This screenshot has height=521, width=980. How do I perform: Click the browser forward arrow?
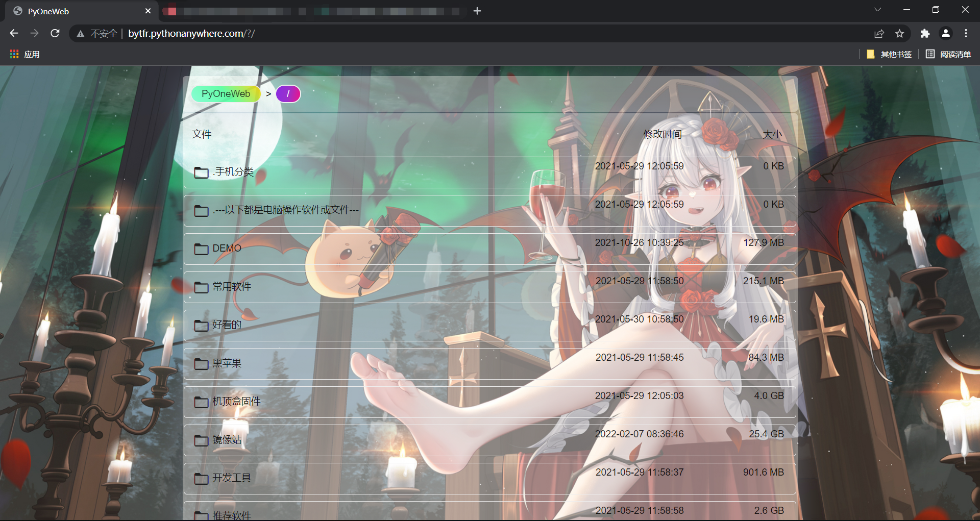tap(34, 33)
